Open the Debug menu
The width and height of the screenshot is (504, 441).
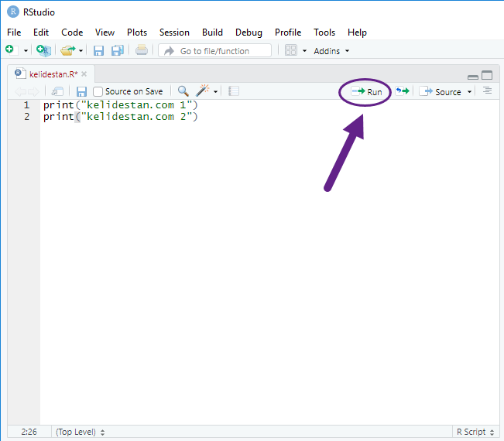249,32
